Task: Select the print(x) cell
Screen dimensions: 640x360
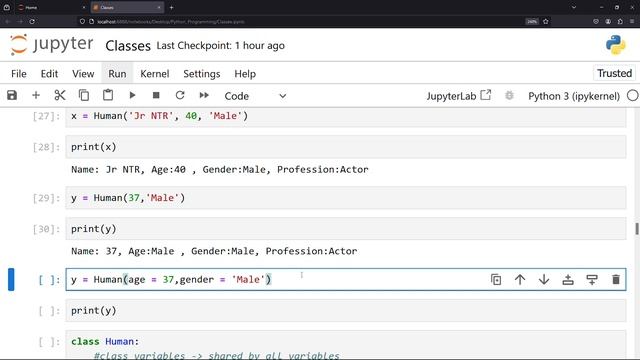Action: [346, 147]
